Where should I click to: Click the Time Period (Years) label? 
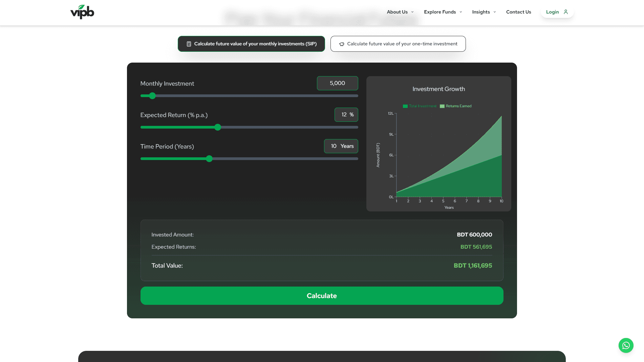167,146
